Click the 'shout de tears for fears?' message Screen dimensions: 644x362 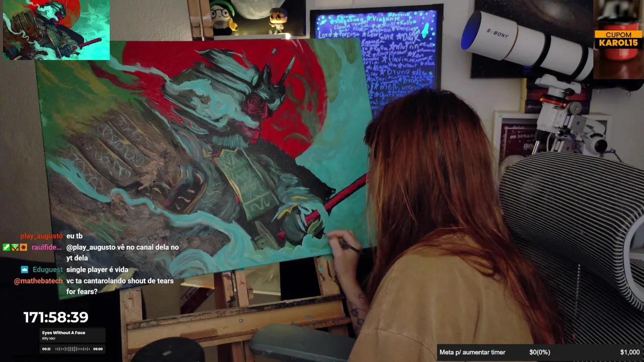pyautogui.click(x=120, y=286)
